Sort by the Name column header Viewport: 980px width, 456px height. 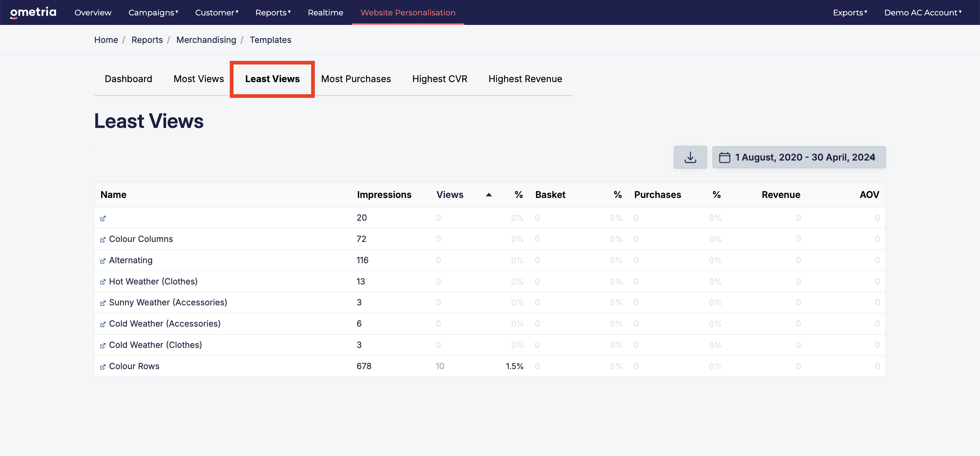(x=113, y=195)
